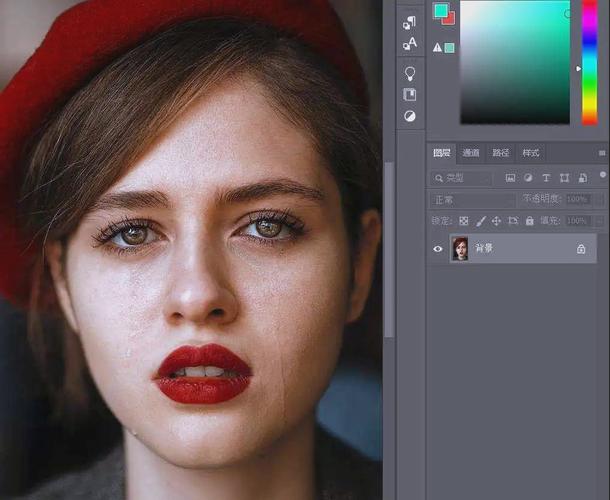Switch to the 通道 tab

point(470,153)
